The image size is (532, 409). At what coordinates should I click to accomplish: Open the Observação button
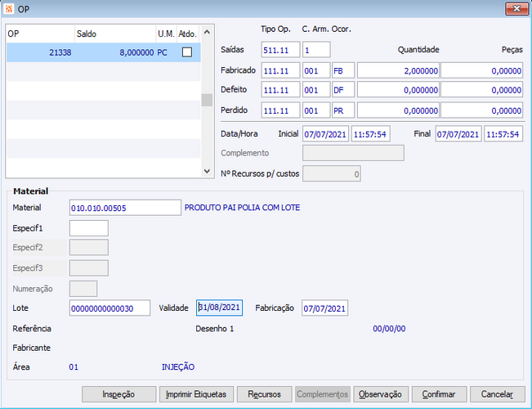pos(380,394)
